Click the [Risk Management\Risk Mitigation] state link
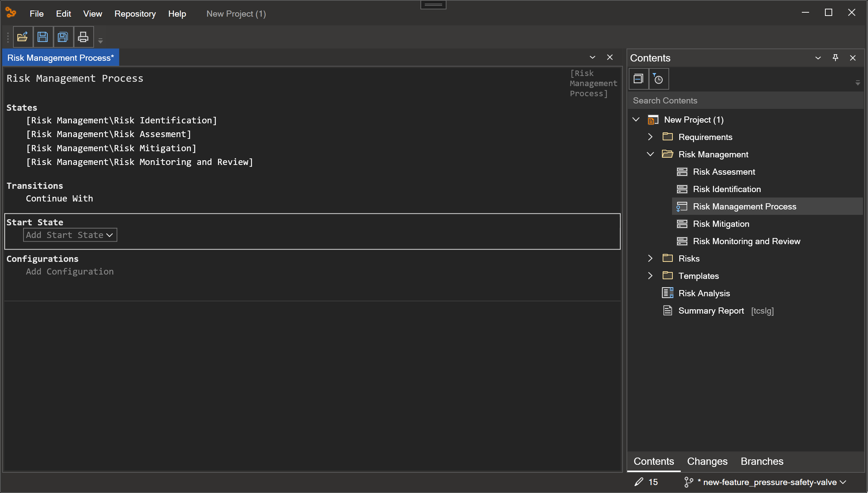 pos(111,148)
